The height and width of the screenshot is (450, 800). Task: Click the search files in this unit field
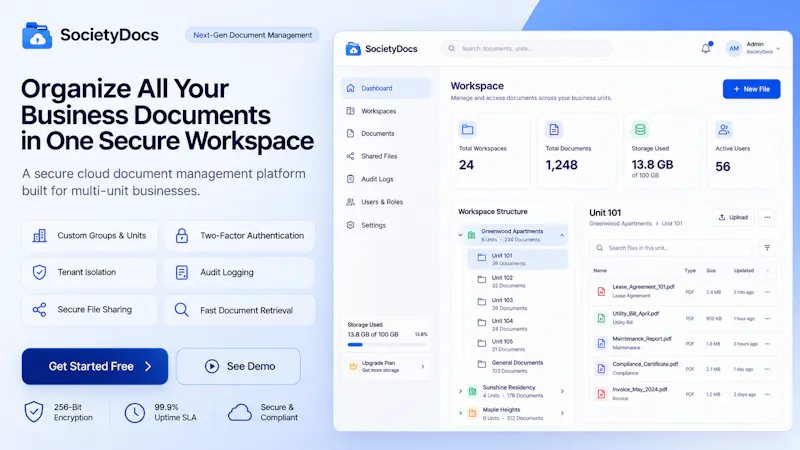[x=671, y=248]
